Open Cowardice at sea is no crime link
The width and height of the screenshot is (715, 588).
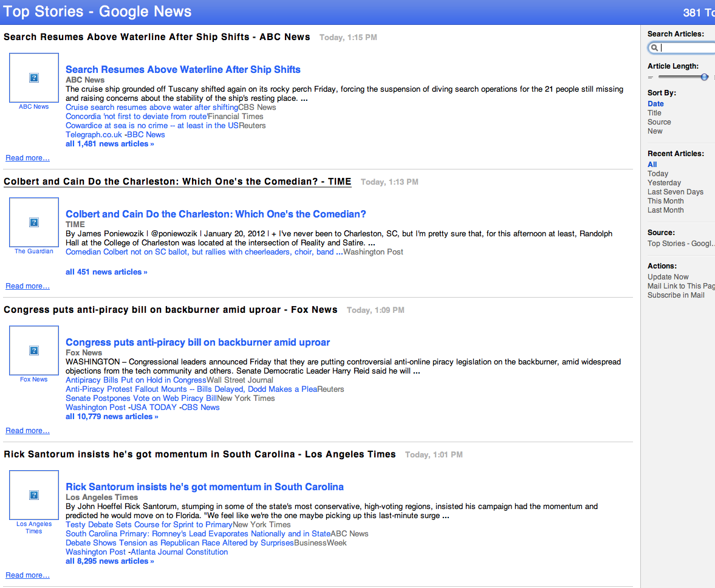point(152,126)
